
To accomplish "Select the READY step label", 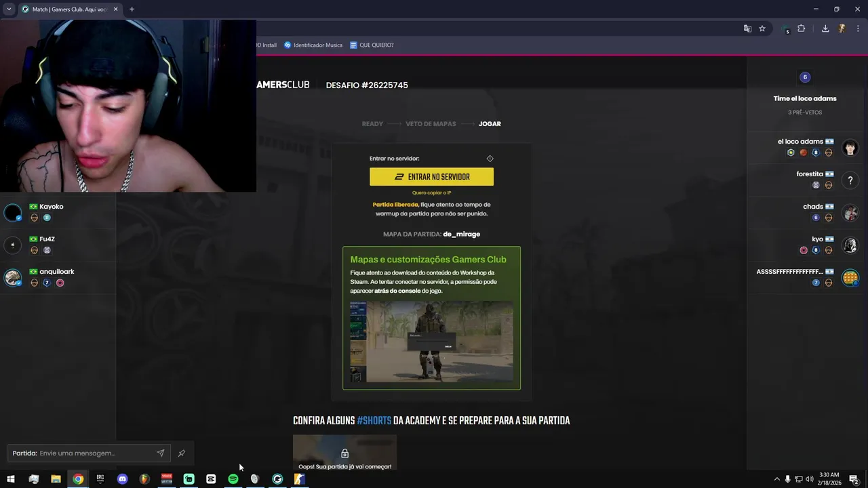I will click(x=372, y=124).
